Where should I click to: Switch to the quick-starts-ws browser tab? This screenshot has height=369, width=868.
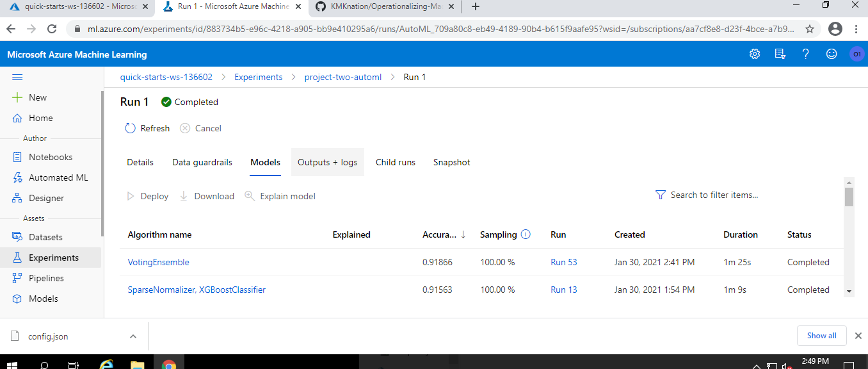(77, 7)
